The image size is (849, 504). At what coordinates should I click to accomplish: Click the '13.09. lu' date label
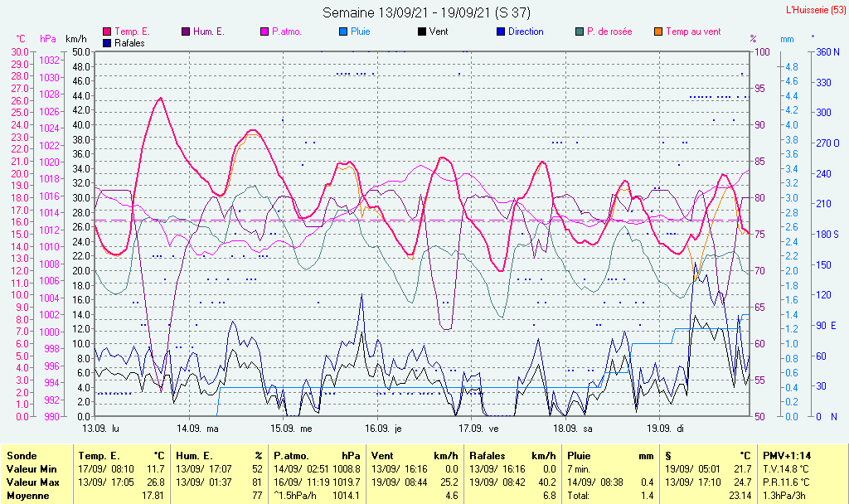100,429
